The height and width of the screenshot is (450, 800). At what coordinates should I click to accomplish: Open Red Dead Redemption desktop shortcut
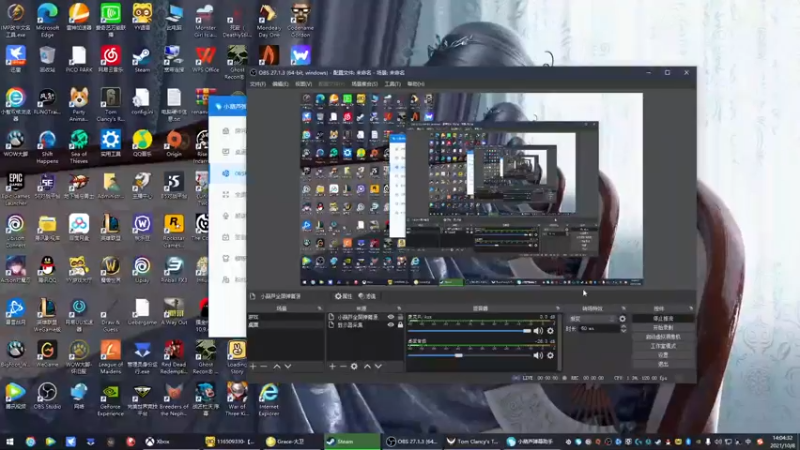(174, 358)
